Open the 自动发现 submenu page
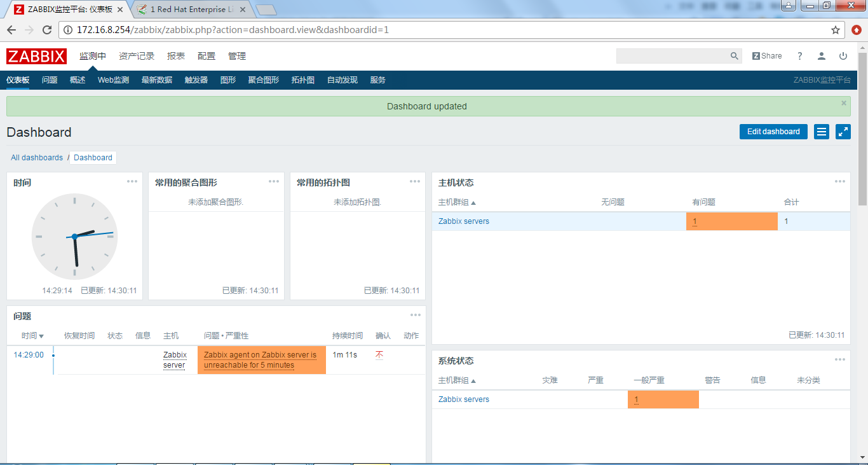The width and height of the screenshot is (868, 465). [342, 80]
